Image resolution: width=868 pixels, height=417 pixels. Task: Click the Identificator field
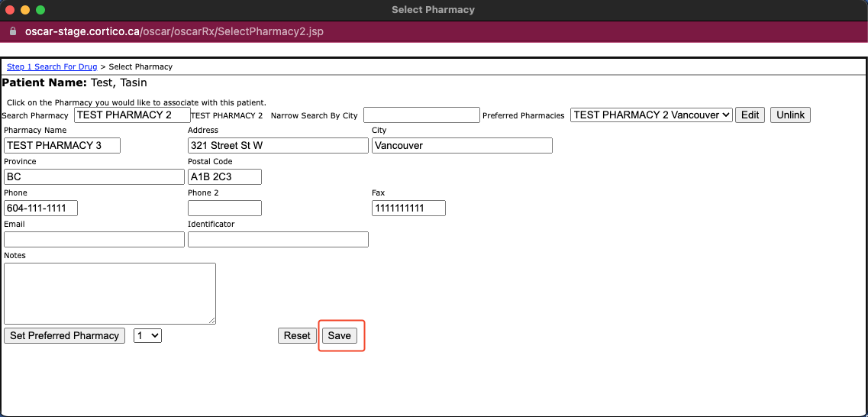(278, 239)
